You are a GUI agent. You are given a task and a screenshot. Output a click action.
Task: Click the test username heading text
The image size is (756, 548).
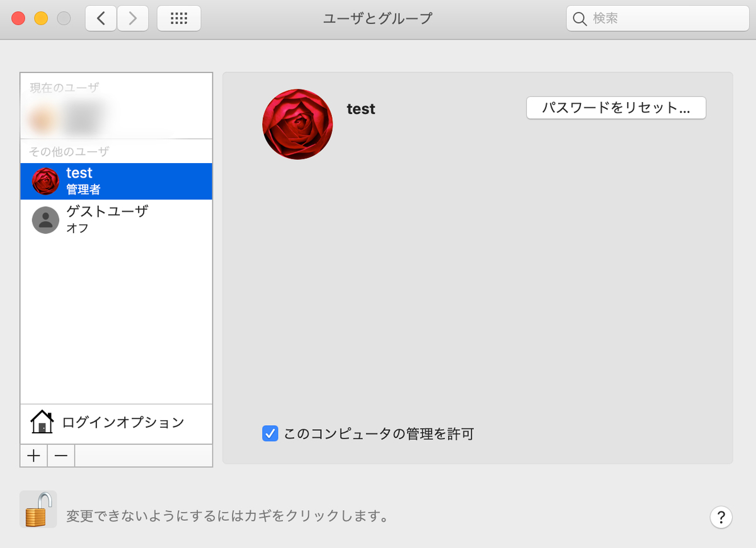tap(361, 109)
